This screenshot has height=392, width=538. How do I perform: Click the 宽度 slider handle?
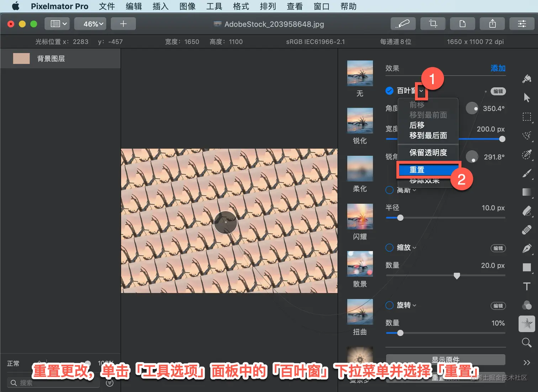click(x=502, y=139)
